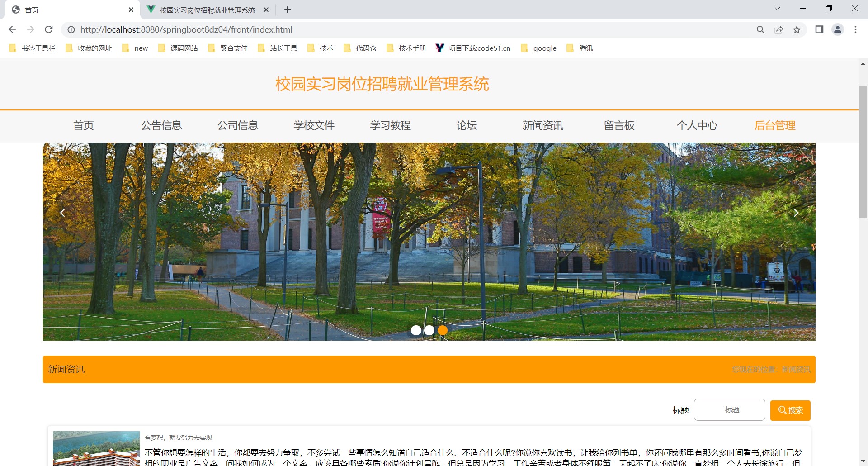Go to 公告信息 in navigation menu
The width and height of the screenshot is (868, 466).
(x=161, y=125)
